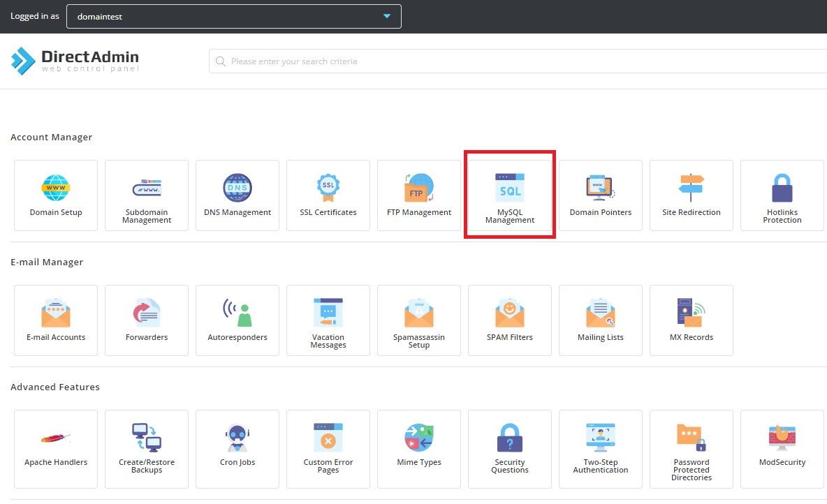Click the DirectAdmin logo

pyautogui.click(x=75, y=61)
